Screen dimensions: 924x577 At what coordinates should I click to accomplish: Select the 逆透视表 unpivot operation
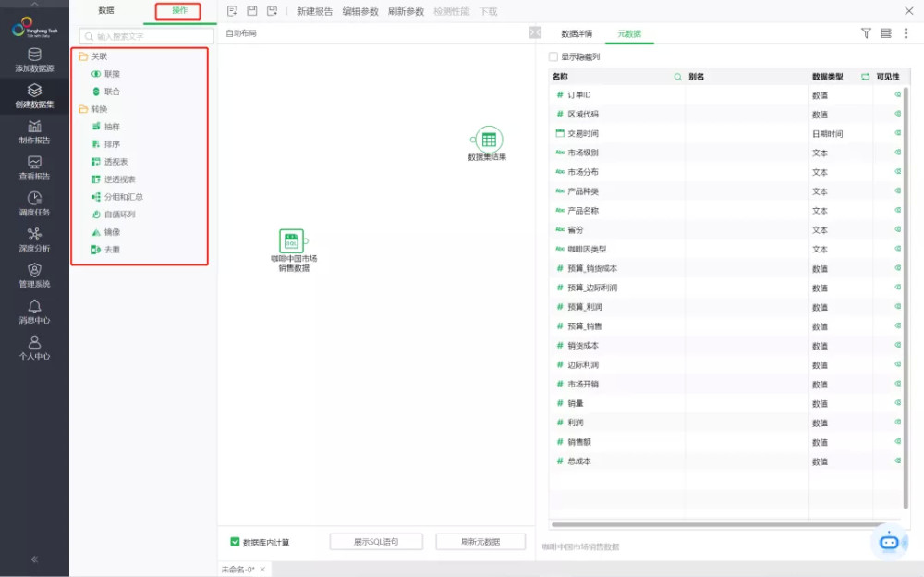[114, 179]
